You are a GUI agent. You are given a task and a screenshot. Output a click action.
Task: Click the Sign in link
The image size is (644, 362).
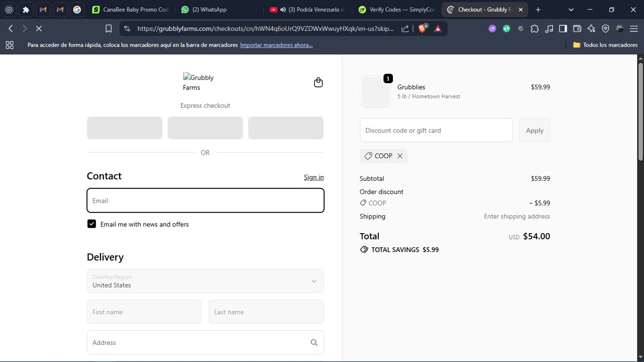click(314, 177)
